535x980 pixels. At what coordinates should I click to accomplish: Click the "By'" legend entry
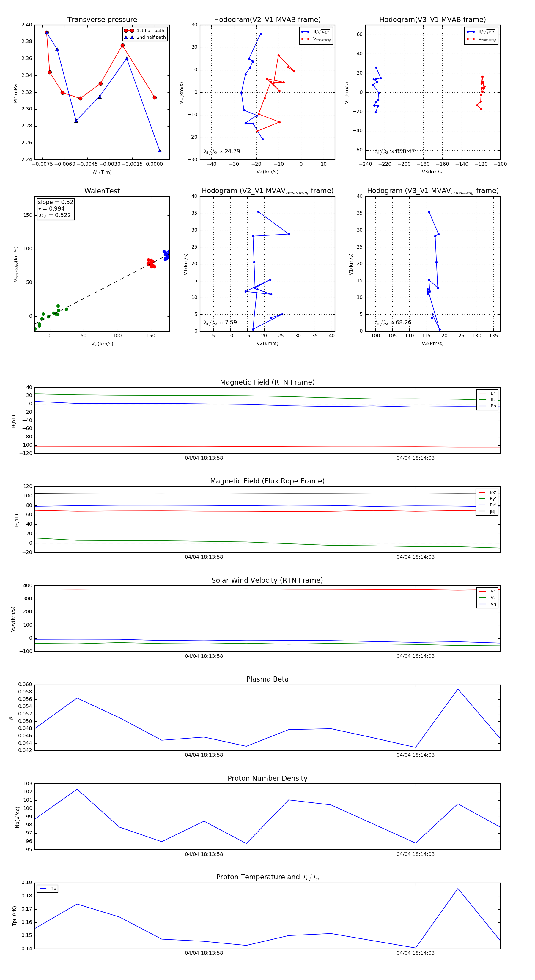pos(487,499)
